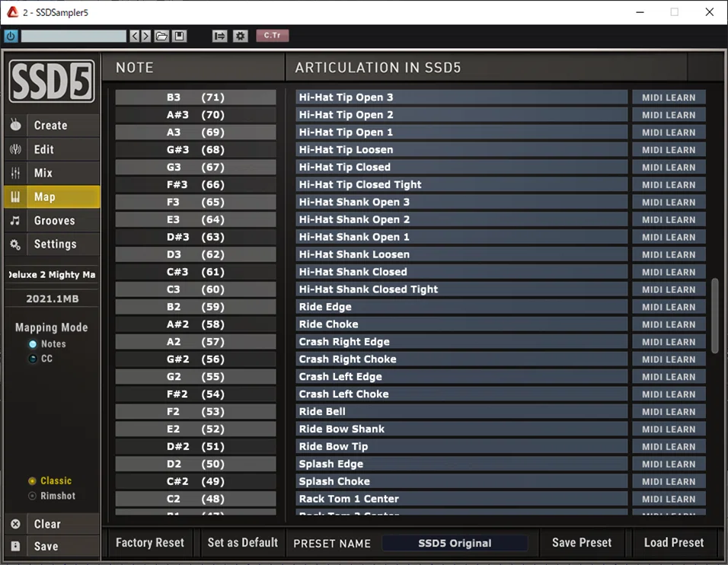Open articulation dropdown Hi-Hat Tip Loosen
Screen dimensions: 728x565
[461, 149]
